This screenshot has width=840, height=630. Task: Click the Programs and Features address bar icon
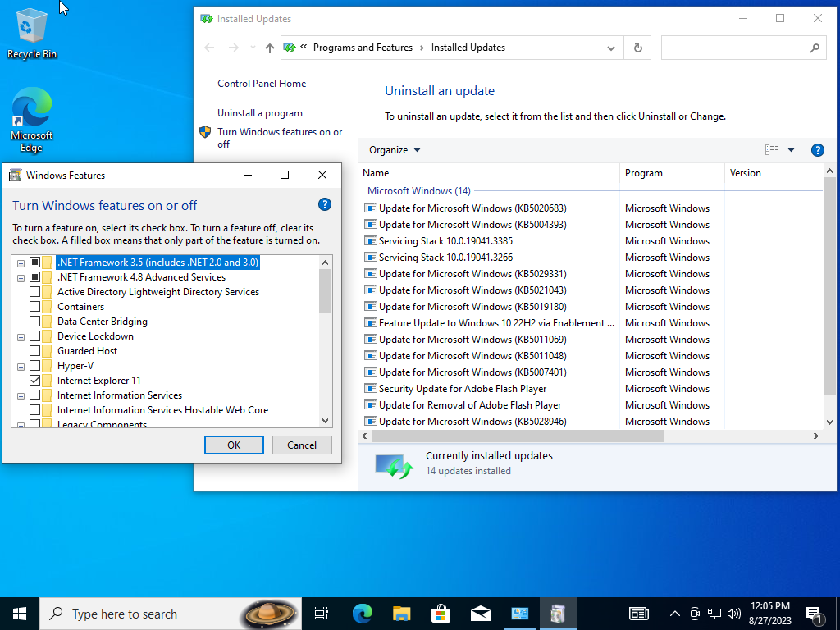290,48
